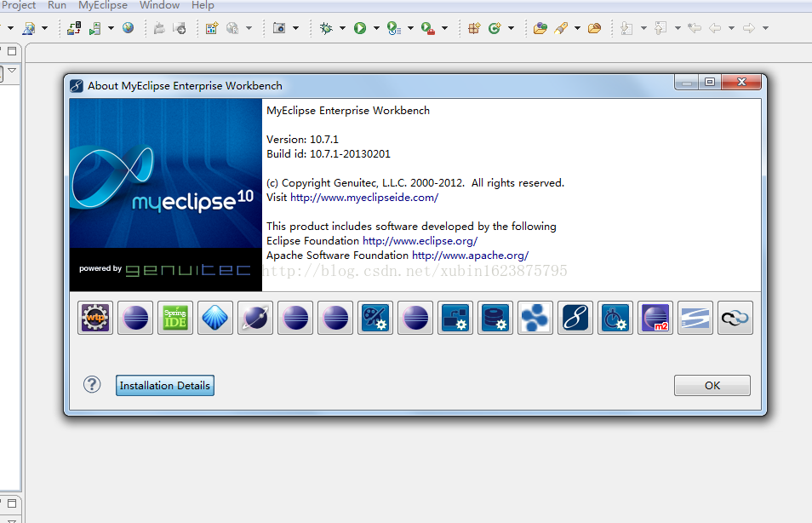Viewport: 812px width, 523px height.
Task: Expand the New Java Class dropdown arrow
Action: pos(512,28)
